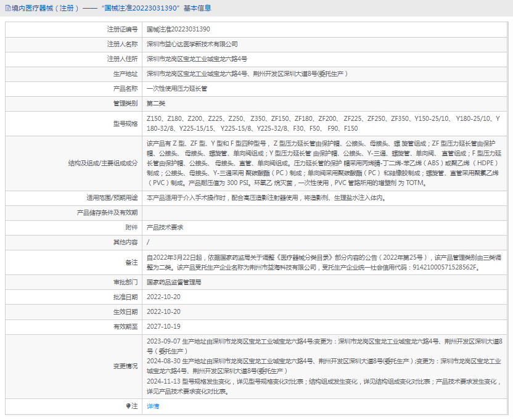Click the expiry date 2027-10-19

(x=163, y=326)
